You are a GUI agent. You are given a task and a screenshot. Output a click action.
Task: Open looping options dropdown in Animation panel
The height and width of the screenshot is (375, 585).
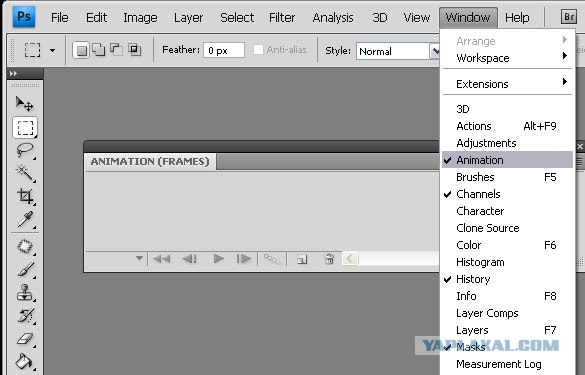[x=139, y=258]
